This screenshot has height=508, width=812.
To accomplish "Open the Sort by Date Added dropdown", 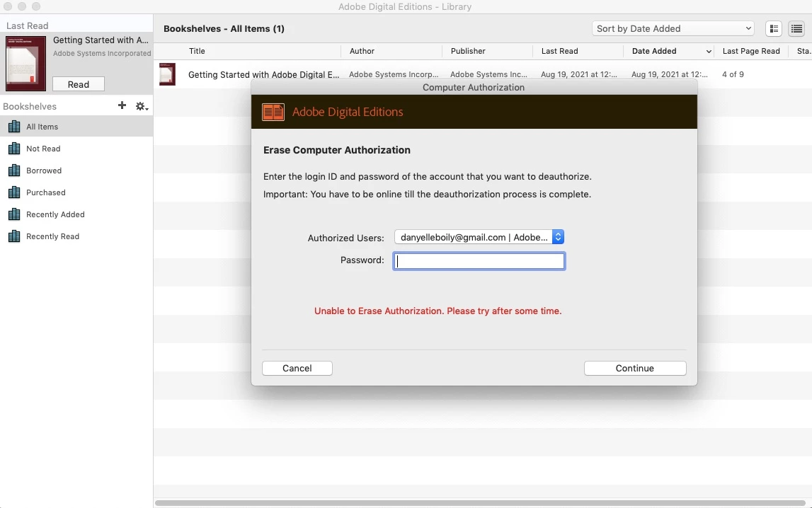I will (673, 28).
